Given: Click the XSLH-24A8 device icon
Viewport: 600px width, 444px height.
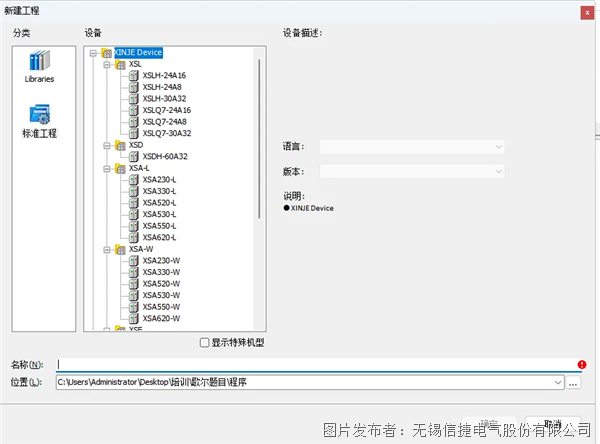Looking at the screenshot, I should (134, 87).
